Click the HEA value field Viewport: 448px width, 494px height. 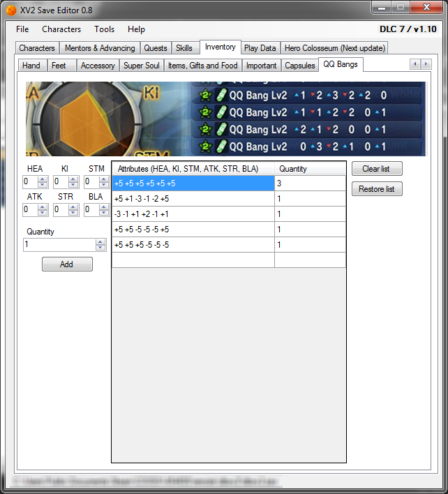(x=30, y=182)
